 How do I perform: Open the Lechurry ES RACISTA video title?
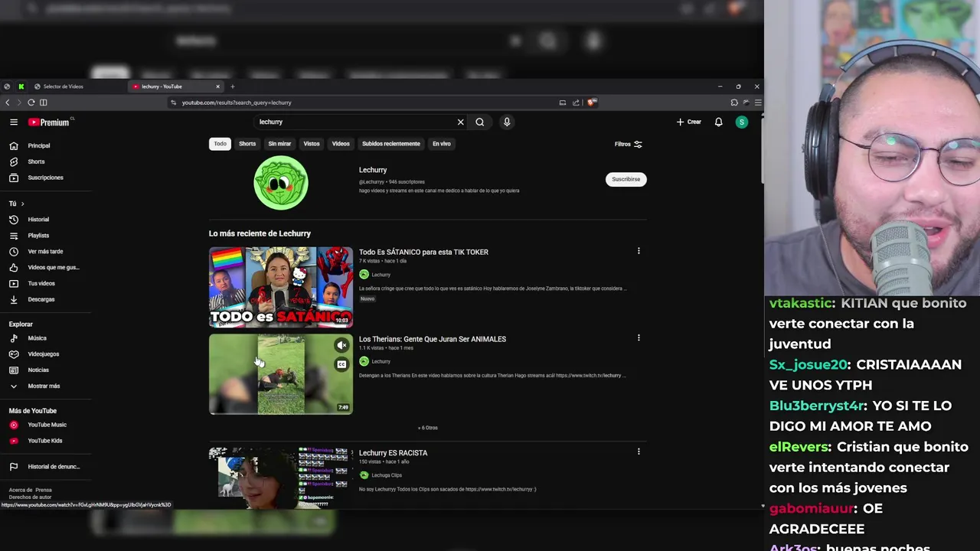coord(393,453)
